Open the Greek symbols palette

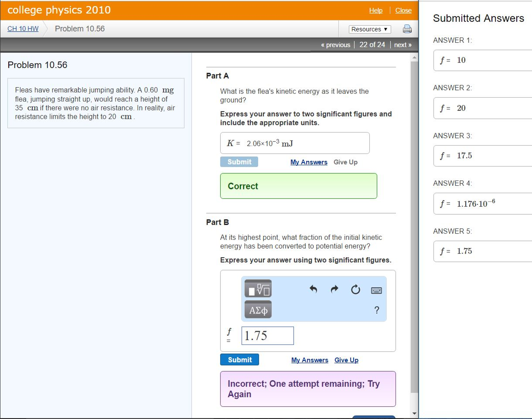258,310
